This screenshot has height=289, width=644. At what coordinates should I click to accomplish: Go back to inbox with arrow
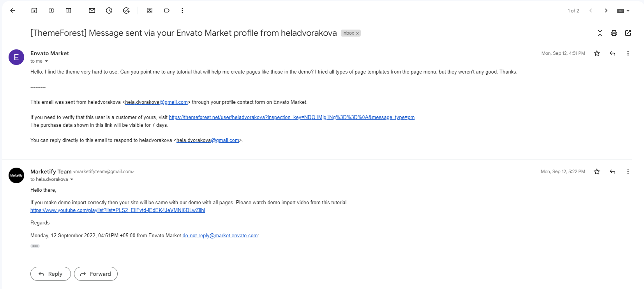12,11
